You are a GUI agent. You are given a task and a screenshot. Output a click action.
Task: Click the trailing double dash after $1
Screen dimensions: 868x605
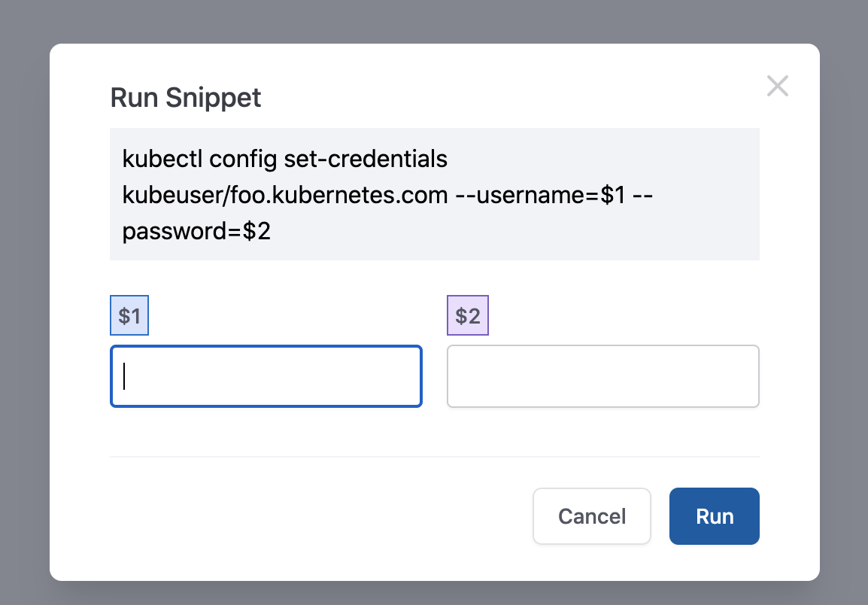(x=642, y=195)
